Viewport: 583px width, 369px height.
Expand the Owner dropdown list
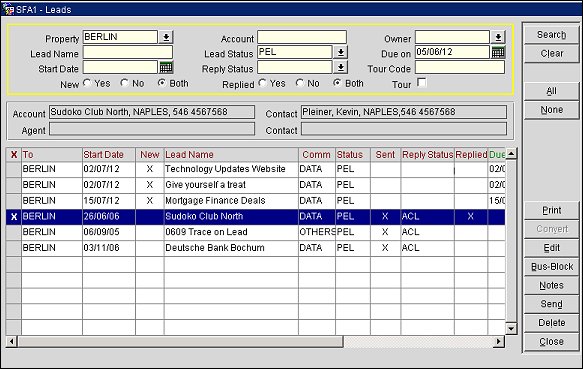(498, 37)
